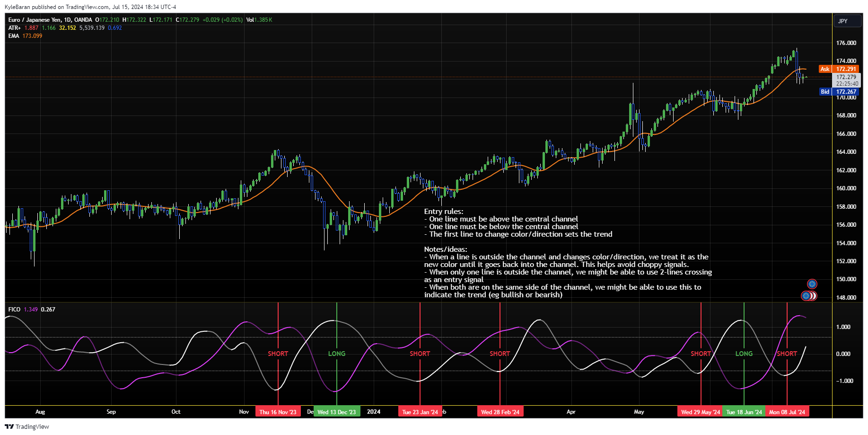Click the Oct label on time axis

[176, 412]
